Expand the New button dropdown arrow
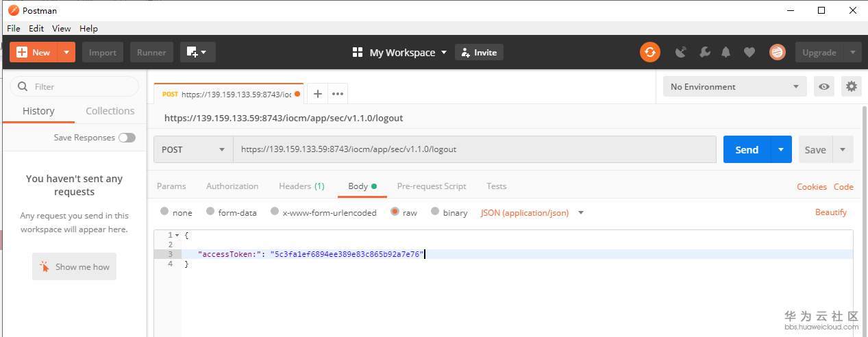Screen dimensions: 868x337 [x=66, y=52]
